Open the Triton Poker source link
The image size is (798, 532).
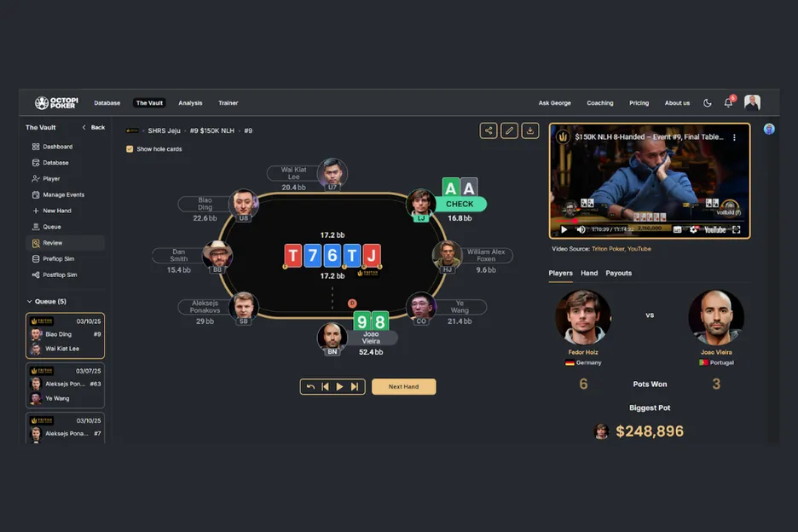[x=608, y=249]
